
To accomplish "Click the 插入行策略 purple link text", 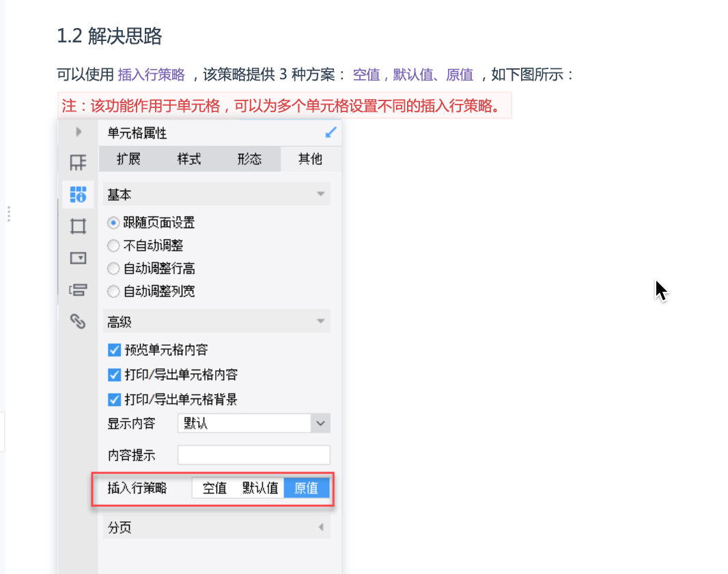I will (x=152, y=74).
